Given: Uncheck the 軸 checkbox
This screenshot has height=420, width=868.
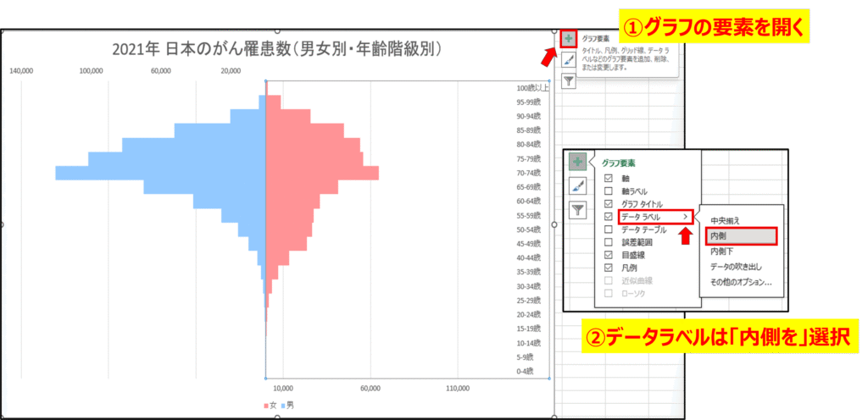Looking at the screenshot, I should 608,179.
